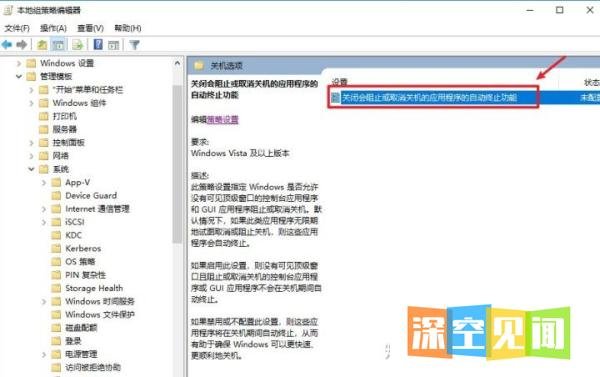600x377 pixels.
Task: Select the 控制面板 label in tree
Action: point(68,143)
